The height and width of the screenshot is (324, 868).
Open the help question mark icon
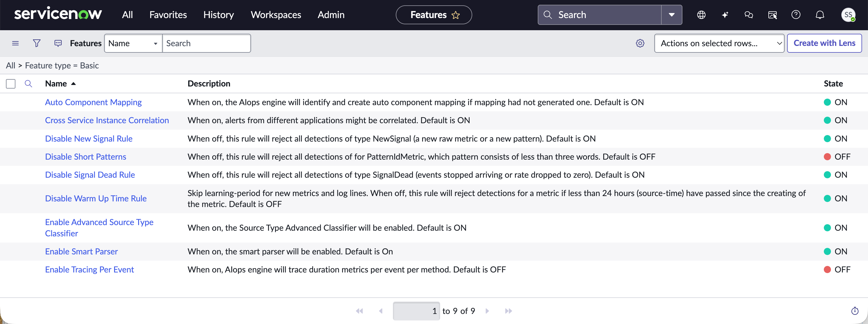(x=796, y=15)
